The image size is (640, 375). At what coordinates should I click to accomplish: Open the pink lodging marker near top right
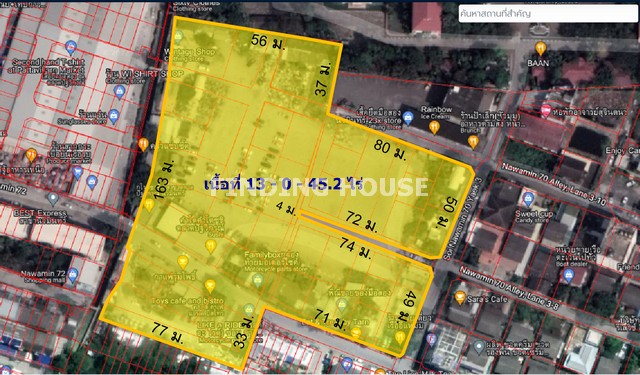pos(546,111)
